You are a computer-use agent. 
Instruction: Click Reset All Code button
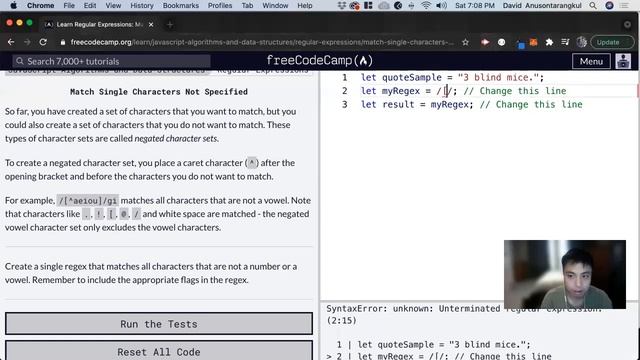pyautogui.click(x=159, y=351)
